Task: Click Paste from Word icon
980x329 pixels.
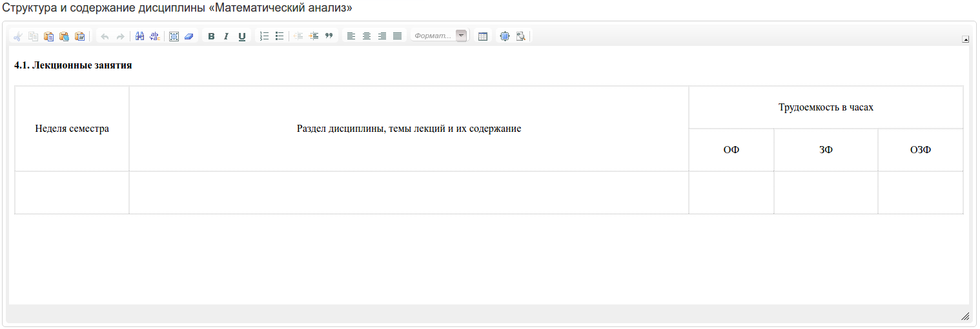Action: (x=80, y=36)
